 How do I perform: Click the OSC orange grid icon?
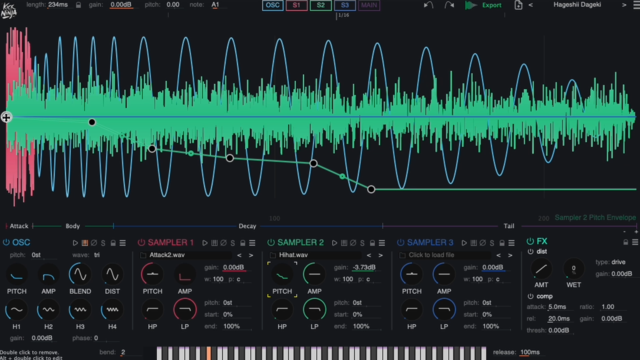coord(84,243)
